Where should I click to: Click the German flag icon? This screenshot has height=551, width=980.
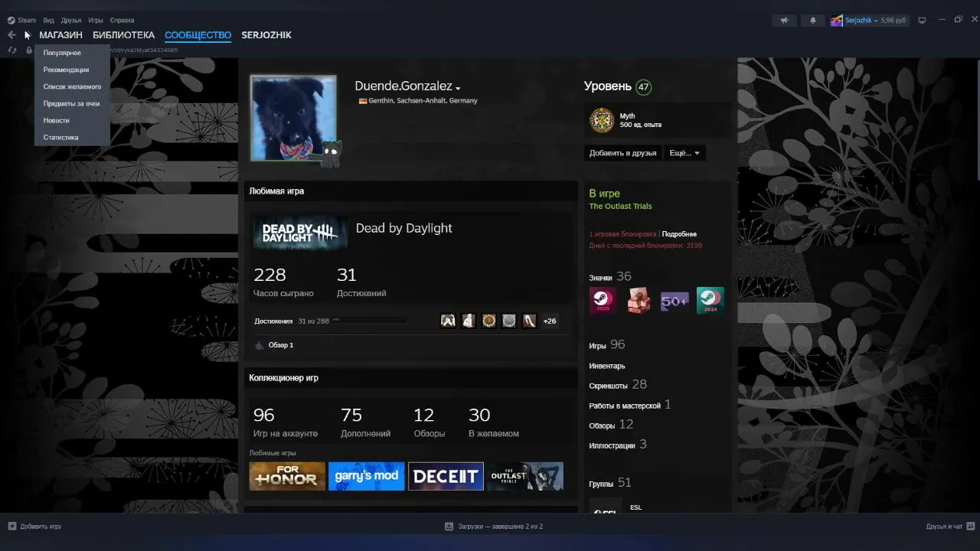click(363, 101)
